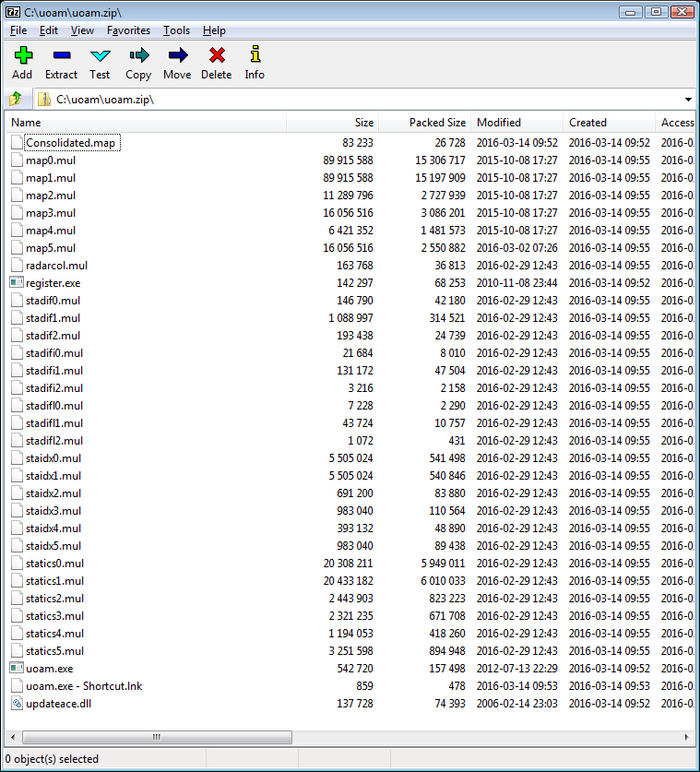The width and height of the screenshot is (700, 772).
Task: Sort by the Size column header
Action: [x=332, y=123]
